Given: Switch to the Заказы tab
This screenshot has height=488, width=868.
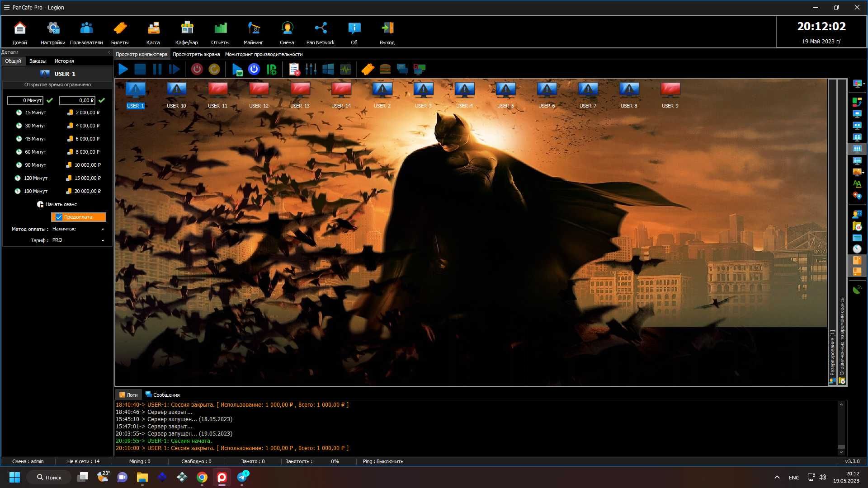Looking at the screenshot, I should coord(38,61).
